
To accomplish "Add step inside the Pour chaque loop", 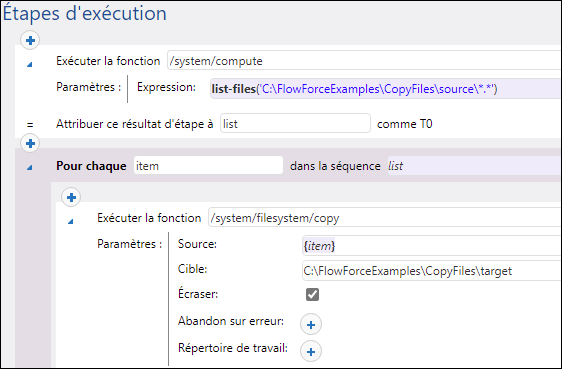I will point(71,197).
